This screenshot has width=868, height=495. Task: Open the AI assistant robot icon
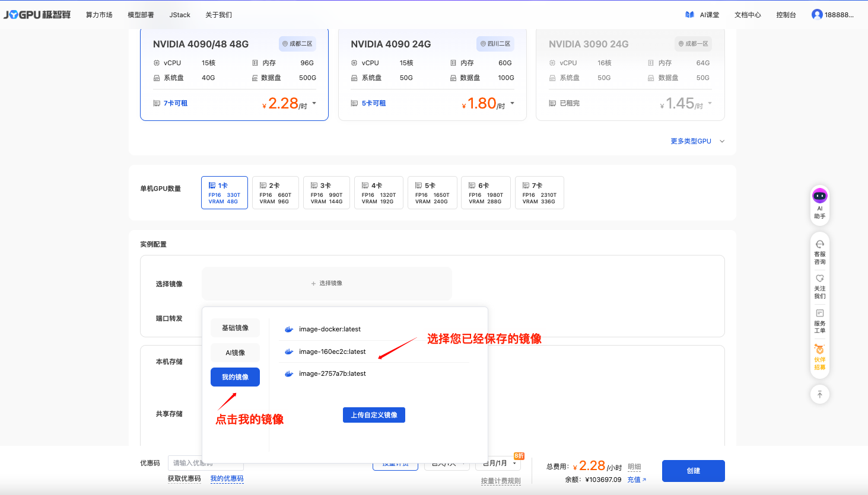pyautogui.click(x=819, y=196)
